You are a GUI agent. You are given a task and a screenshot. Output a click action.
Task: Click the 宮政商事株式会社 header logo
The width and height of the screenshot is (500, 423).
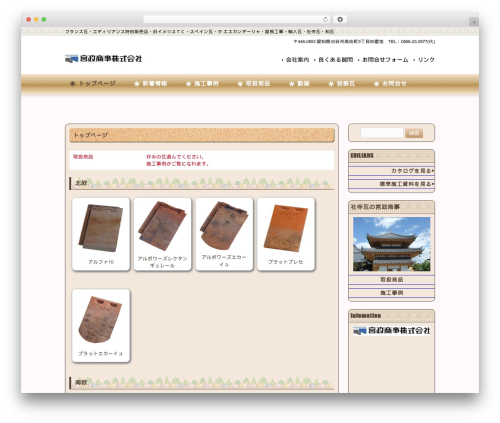tap(104, 59)
